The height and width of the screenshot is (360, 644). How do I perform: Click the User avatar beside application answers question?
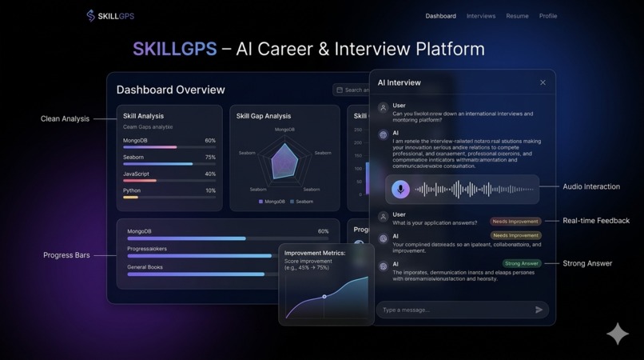pyautogui.click(x=383, y=217)
